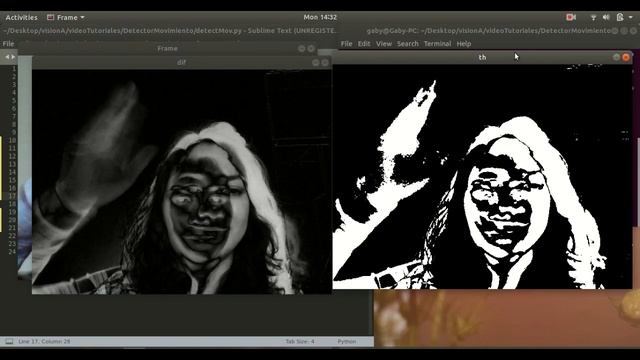This screenshot has width=640, height=360.
Task: Open the terminal Terminal menu
Action: pyautogui.click(x=437, y=44)
